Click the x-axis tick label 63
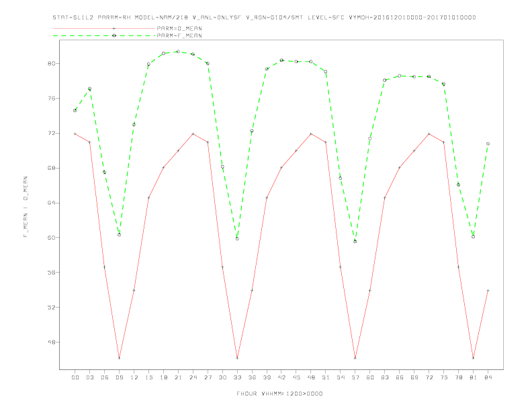 click(x=385, y=377)
